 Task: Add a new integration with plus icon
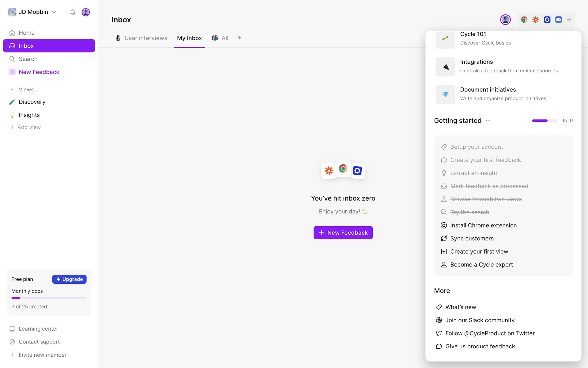[569, 20]
